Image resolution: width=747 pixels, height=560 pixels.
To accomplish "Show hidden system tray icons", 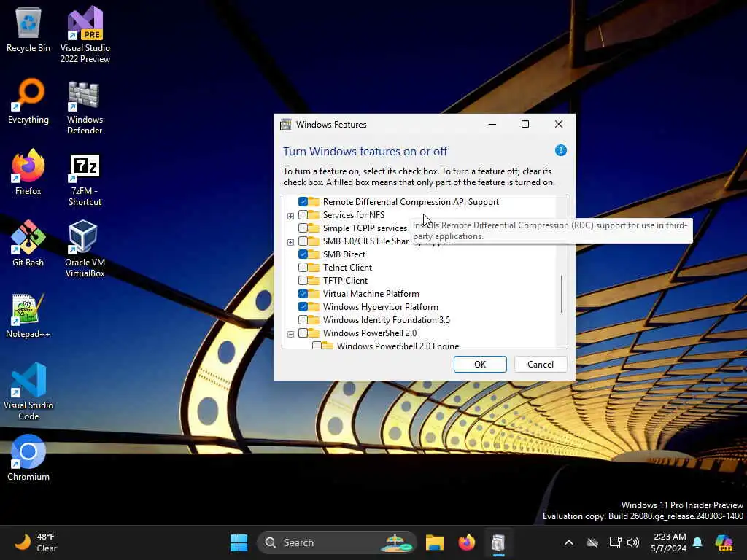I will 569,542.
